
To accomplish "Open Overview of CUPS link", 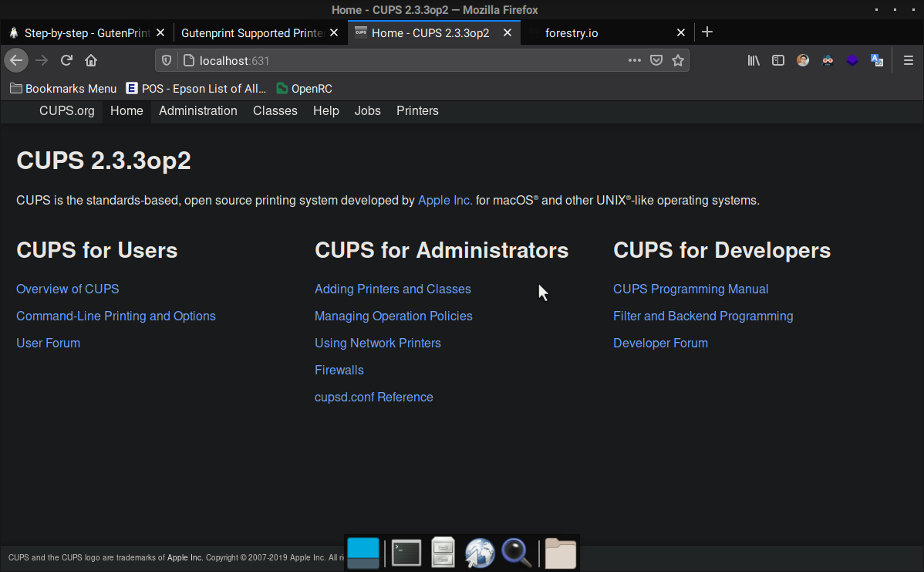I will (68, 289).
